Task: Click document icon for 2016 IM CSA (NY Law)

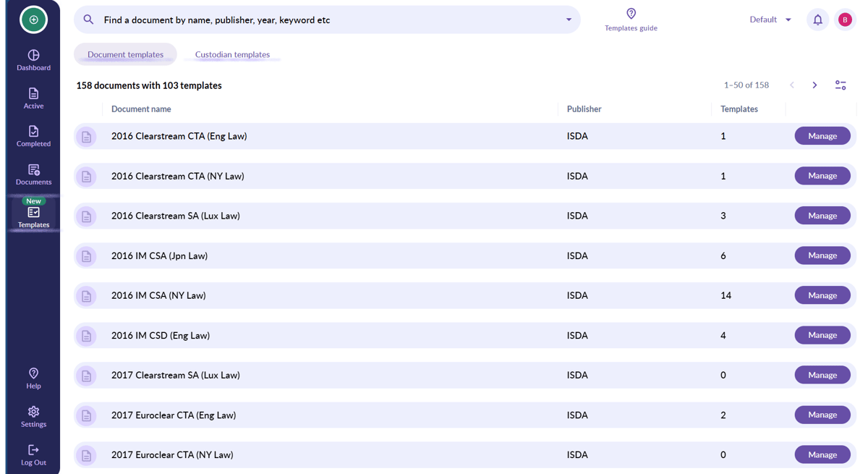Action: click(x=86, y=295)
